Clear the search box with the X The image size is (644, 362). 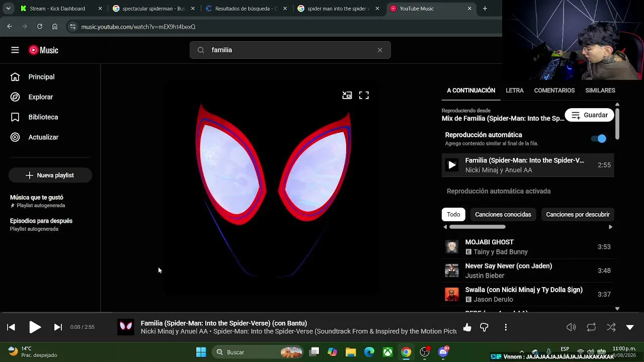coord(380,50)
